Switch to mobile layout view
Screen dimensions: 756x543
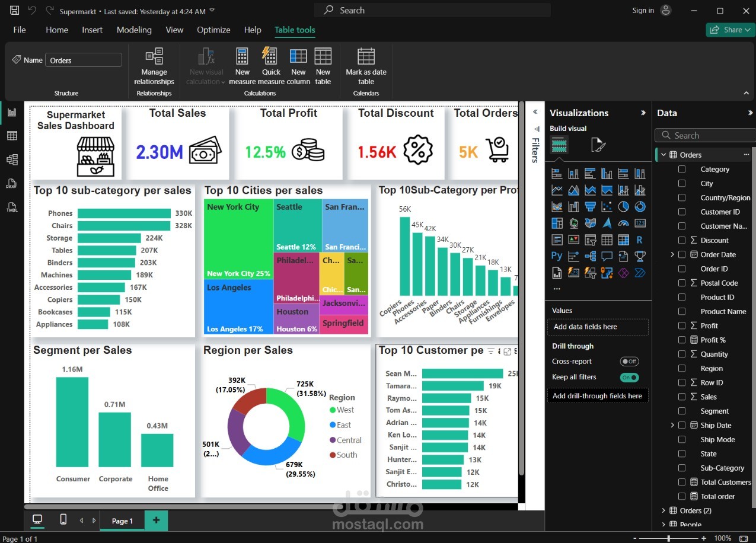[x=63, y=520]
